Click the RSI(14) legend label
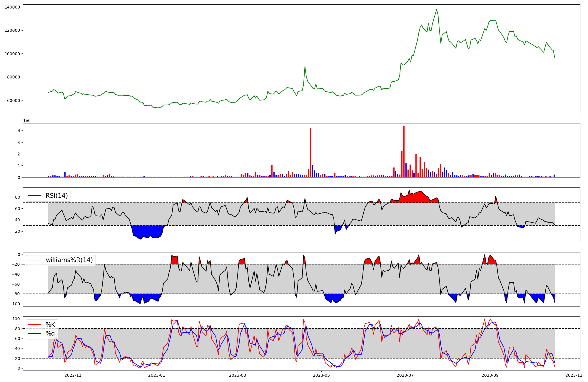 click(x=56, y=196)
